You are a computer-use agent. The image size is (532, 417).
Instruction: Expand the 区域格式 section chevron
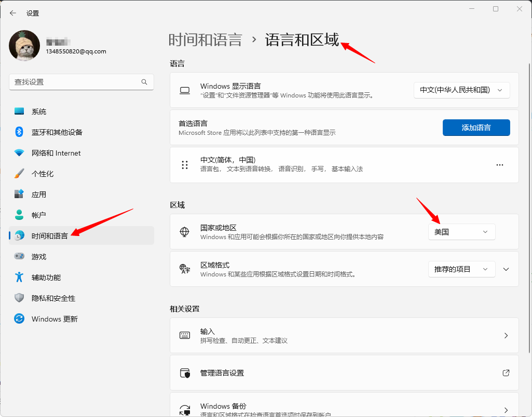506,269
